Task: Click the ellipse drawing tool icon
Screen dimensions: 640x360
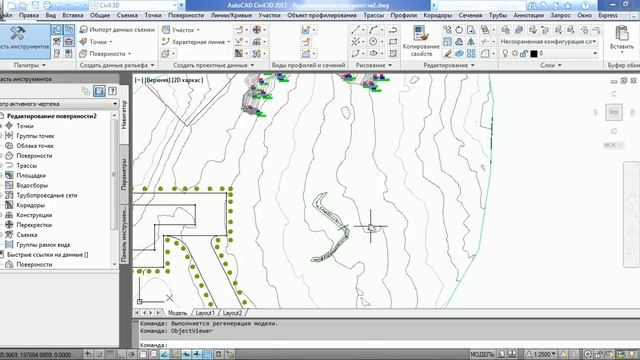Action: coord(373,53)
